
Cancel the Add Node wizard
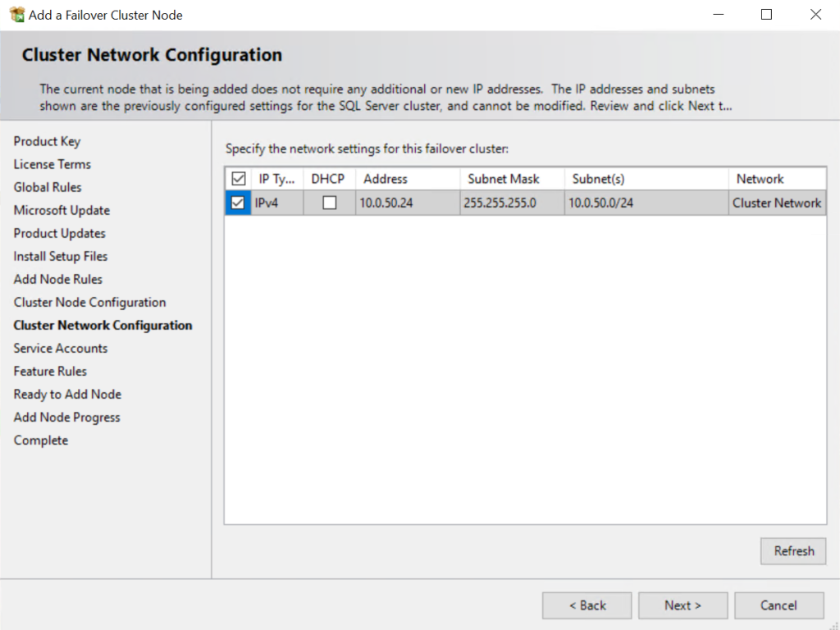pos(778,605)
